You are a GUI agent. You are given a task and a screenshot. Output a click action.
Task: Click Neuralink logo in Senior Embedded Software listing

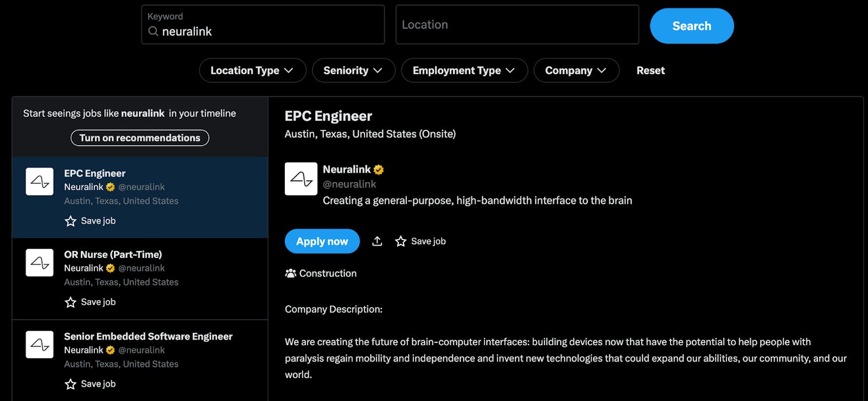40,345
